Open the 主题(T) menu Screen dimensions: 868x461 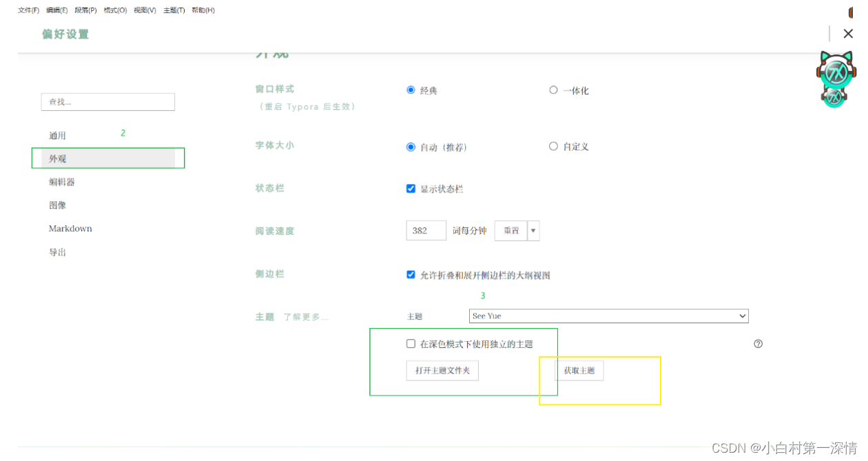(174, 10)
